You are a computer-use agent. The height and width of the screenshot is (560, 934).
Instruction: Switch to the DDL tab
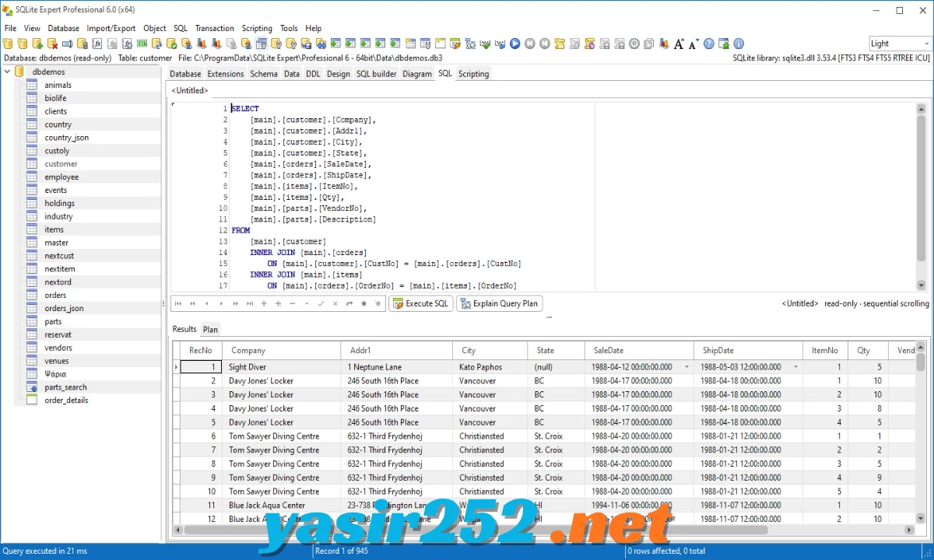click(x=313, y=74)
